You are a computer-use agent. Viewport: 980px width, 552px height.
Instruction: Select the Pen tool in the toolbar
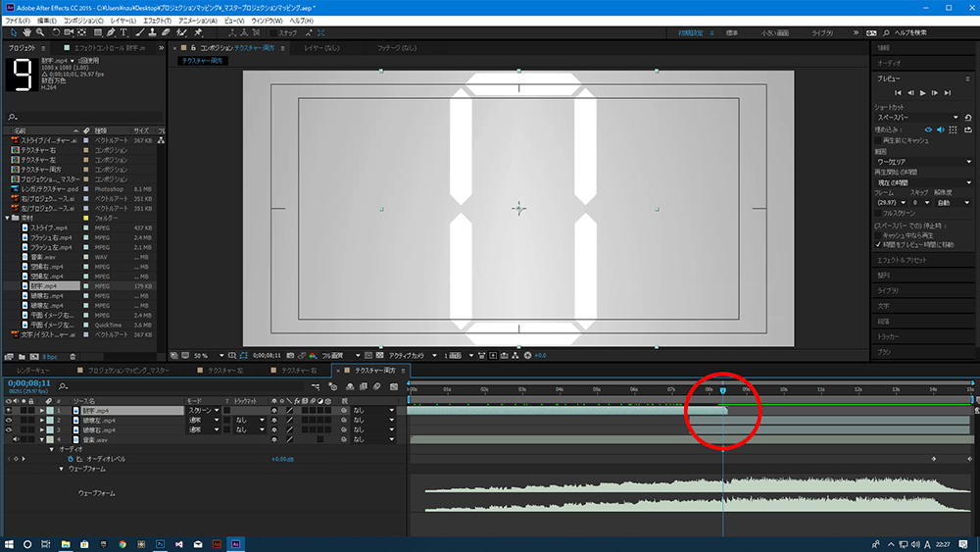click(x=110, y=32)
